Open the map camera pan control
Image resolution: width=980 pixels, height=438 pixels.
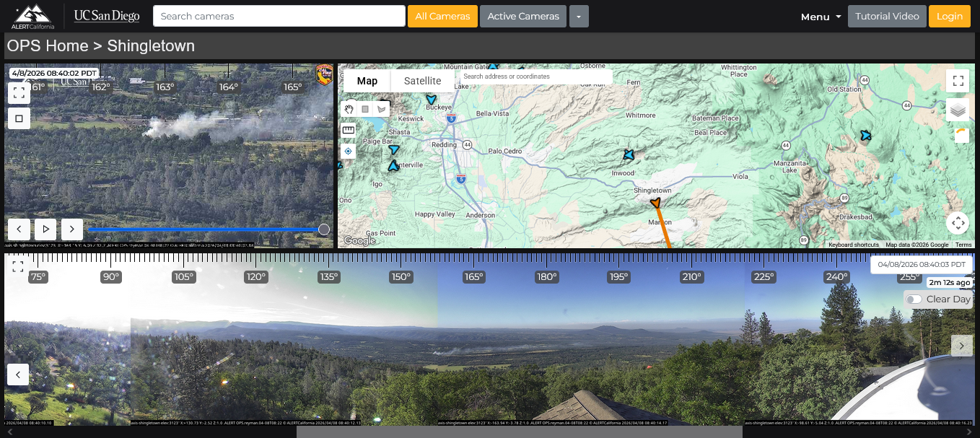[x=958, y=223]
